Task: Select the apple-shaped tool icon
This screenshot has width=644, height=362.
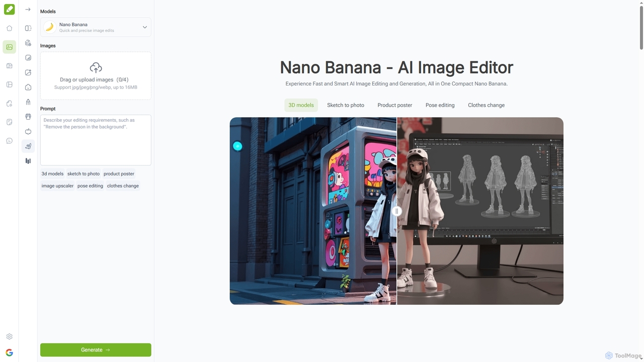Action: coord(28,131)
